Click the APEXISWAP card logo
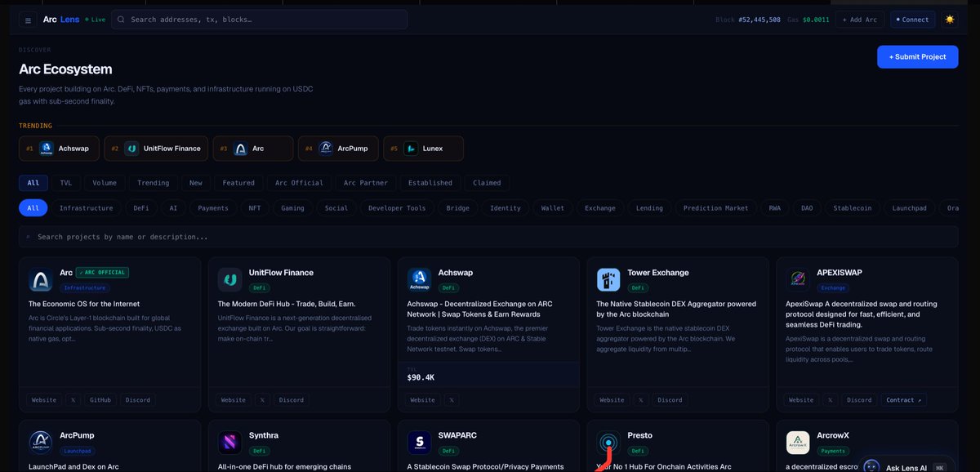The height and width of the screenshot is (472, 980). 798,280
